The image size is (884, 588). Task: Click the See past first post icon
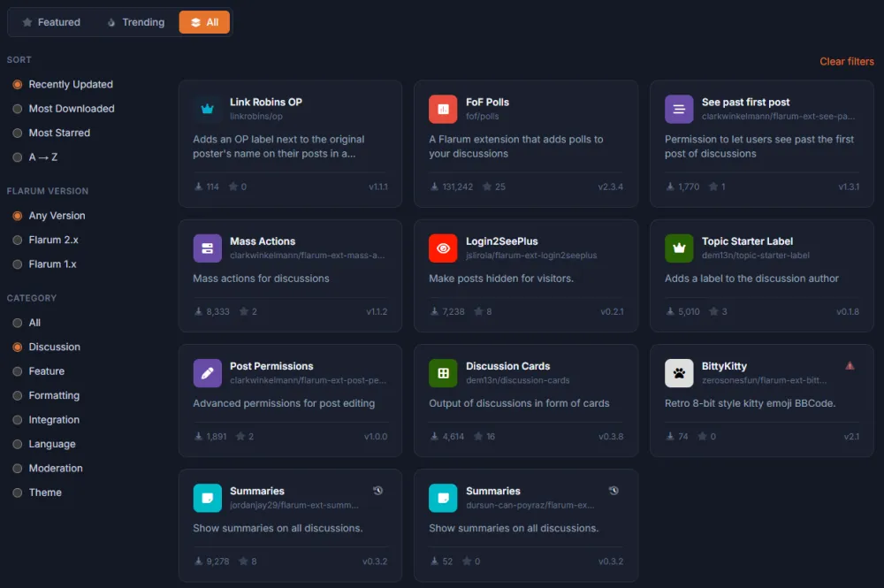[x=679, y=109]
